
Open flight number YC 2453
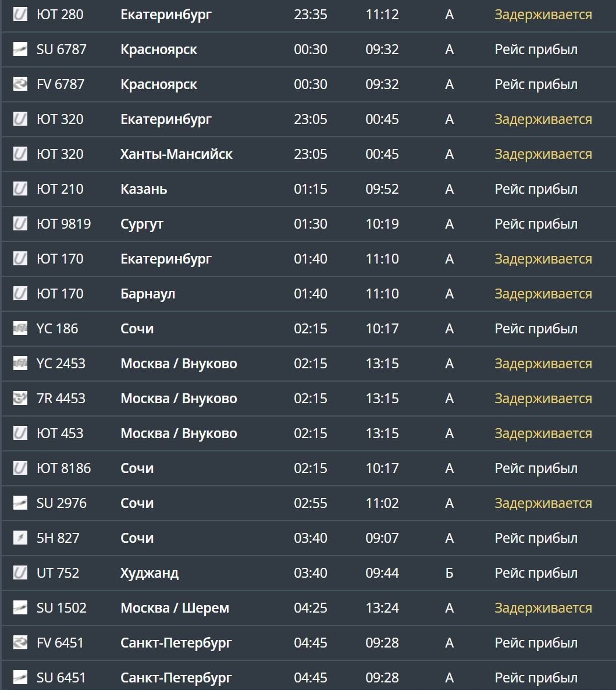pyautogui.click(x=61, y=364)
